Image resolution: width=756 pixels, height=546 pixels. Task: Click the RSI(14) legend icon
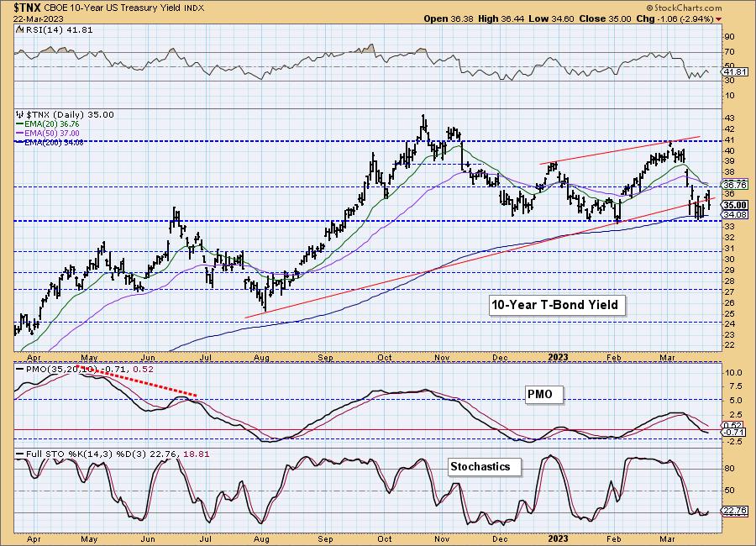coord(19,30)
